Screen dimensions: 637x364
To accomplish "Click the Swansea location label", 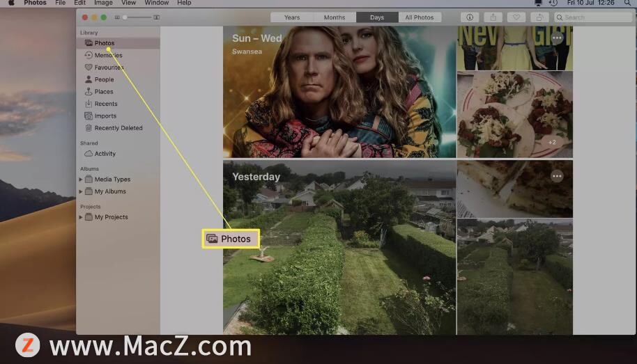I will point(247,52).
